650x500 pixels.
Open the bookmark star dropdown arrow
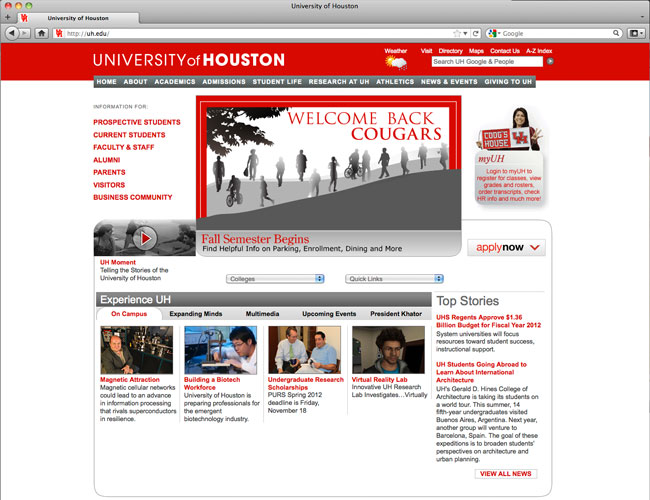pos(465,33)
